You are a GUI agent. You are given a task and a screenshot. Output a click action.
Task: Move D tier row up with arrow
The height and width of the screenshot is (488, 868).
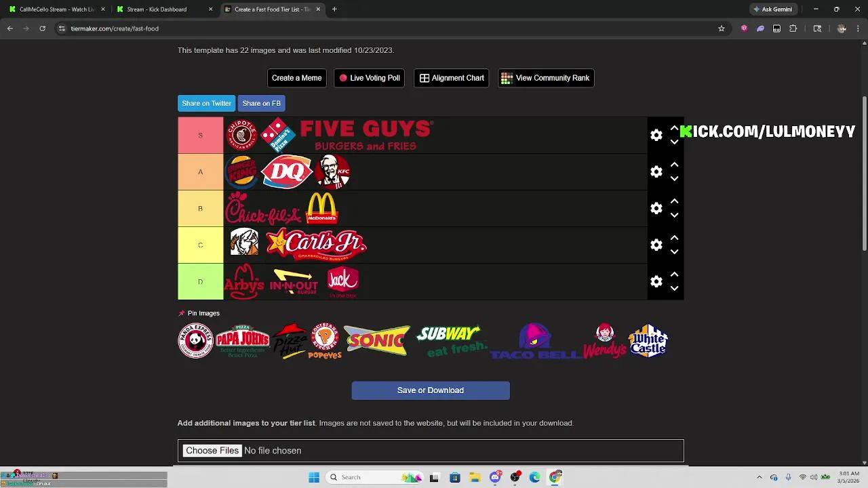point(674,274)
